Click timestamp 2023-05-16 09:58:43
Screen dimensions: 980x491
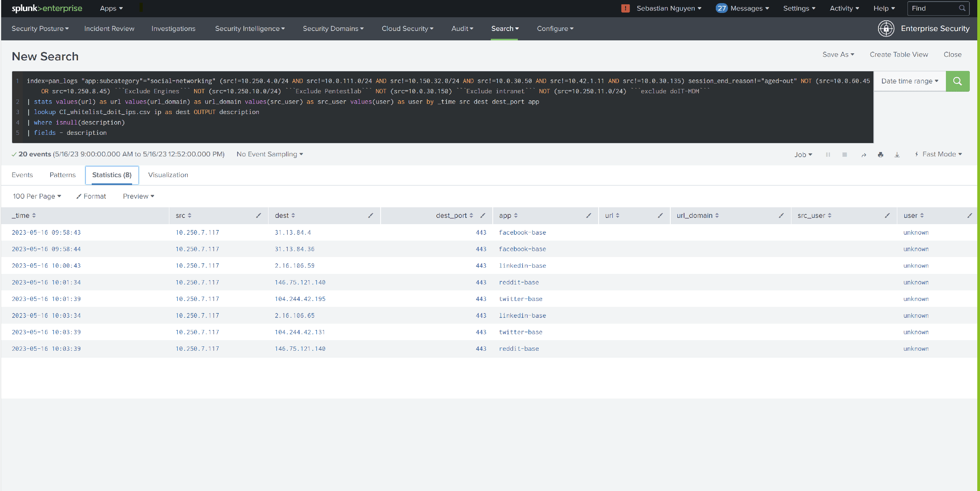coord(46,233)
